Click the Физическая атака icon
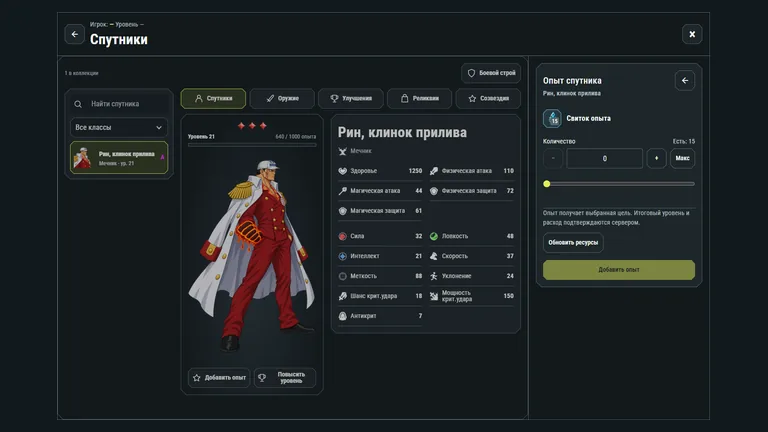The width and height of the screenshot is (768, 432). coord(434,171)
